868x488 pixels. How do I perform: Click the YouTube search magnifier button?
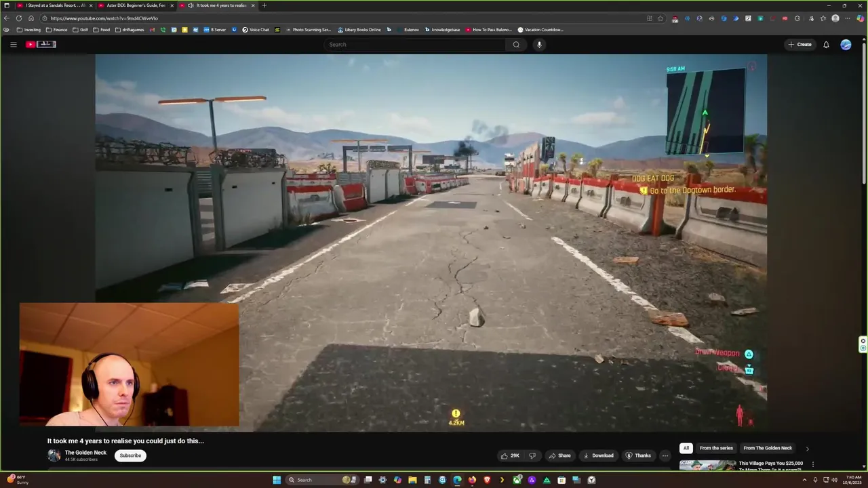(x=516, y=45)
